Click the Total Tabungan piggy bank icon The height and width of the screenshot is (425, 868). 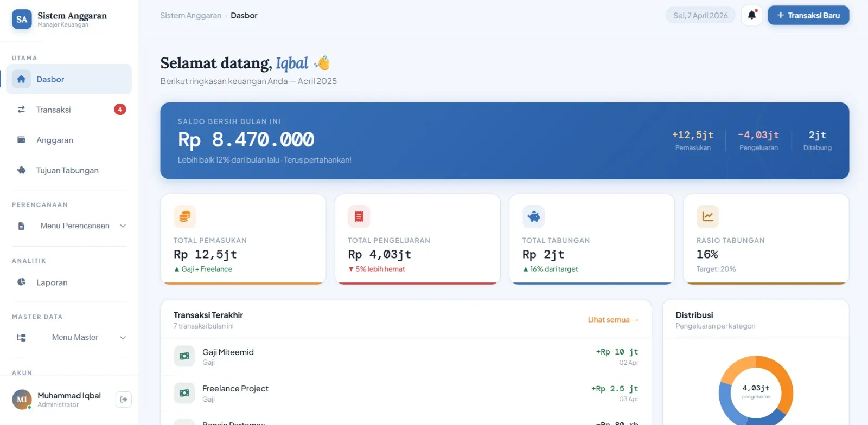tap(533, 216)
